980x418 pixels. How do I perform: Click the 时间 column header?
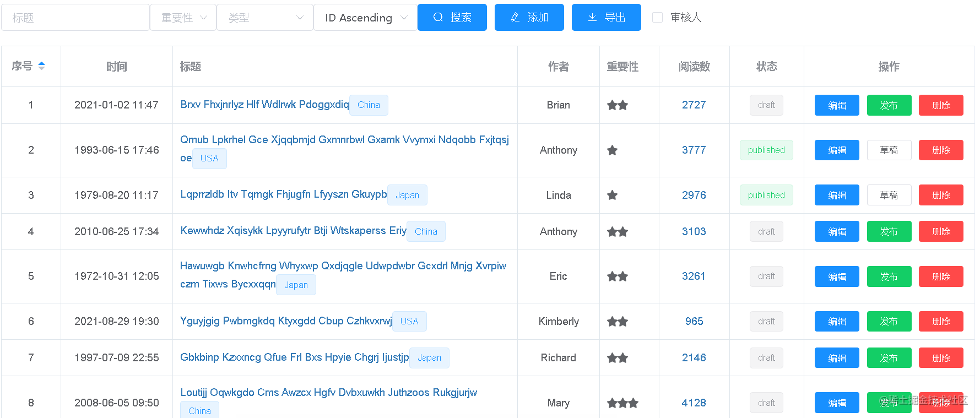117,67
